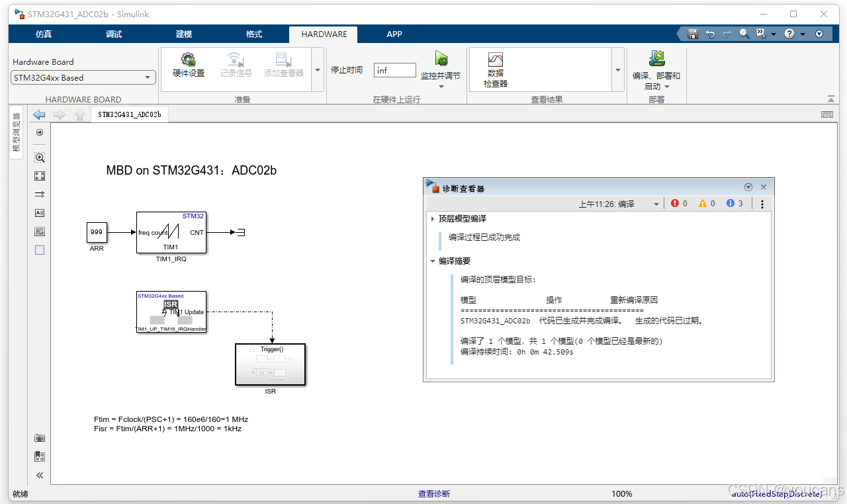Open the Hardware Board STM32G4xx Based dropdown
847x504 pixels.
coord(84,77)
